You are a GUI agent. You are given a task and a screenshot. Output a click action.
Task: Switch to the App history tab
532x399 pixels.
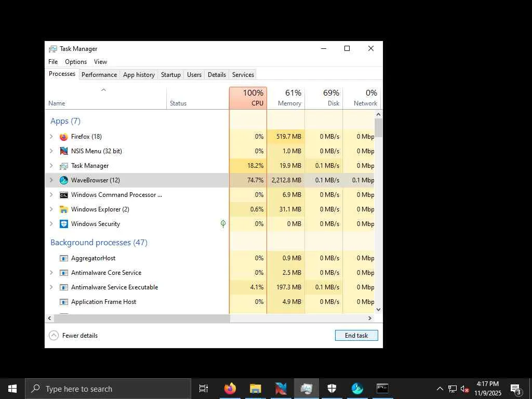tap(139, 75)
